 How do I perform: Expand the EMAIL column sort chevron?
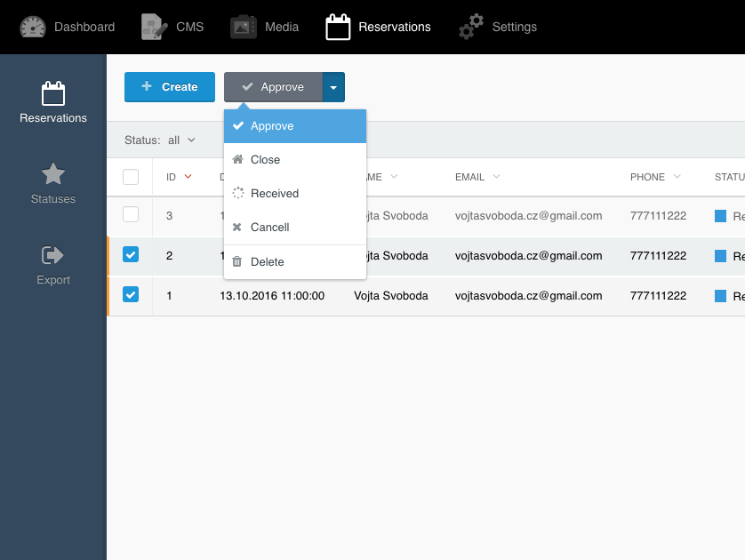tap(496, 176)
